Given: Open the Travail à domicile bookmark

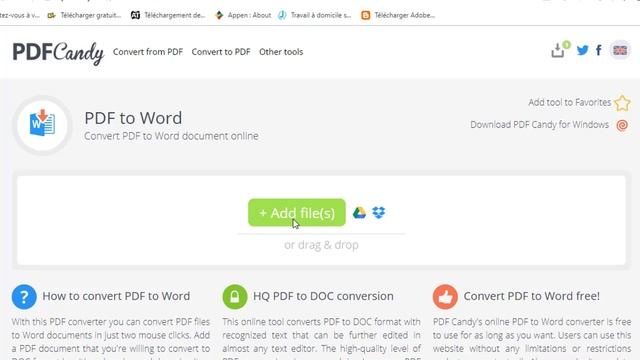Looking at the screenshot, I should click(x=315, y=15).
